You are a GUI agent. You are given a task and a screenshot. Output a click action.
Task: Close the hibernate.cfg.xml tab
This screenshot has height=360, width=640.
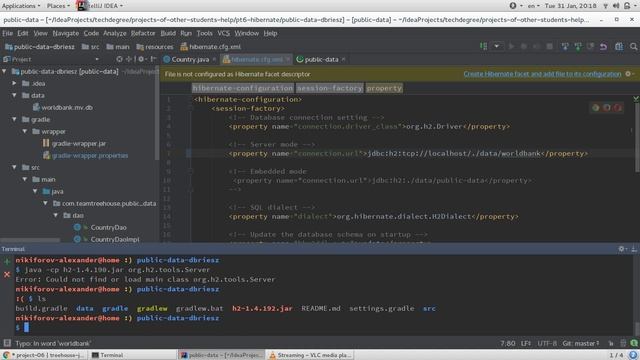pos(288,60)
